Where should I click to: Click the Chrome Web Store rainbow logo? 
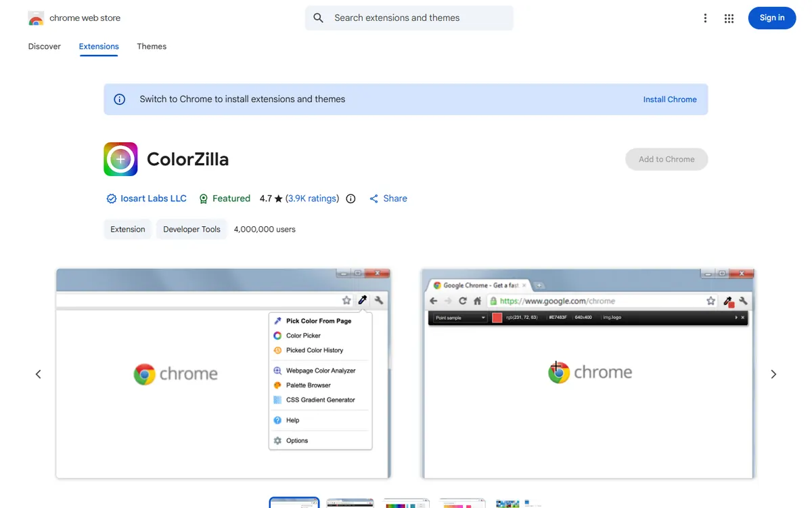pyautogui.click(x=36, y=18)
